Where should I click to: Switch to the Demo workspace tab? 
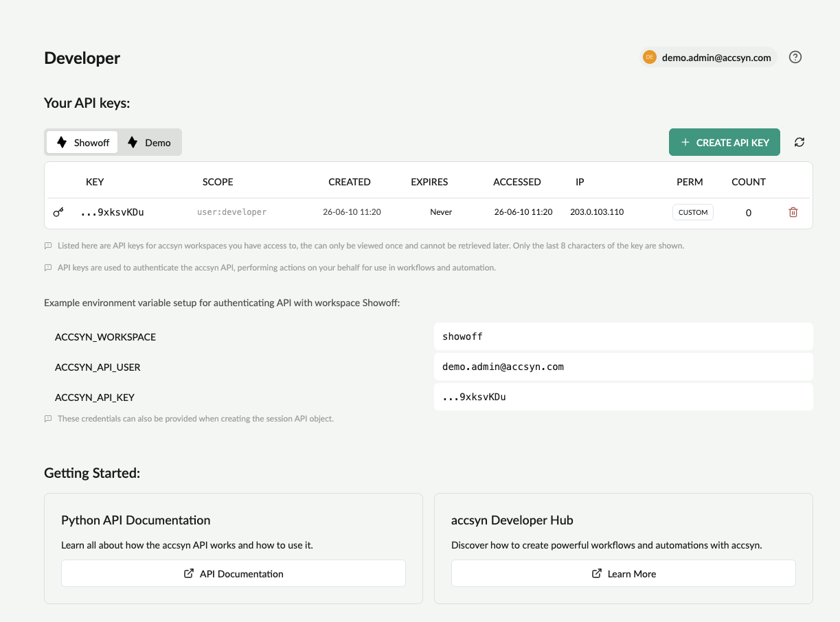(149, 142)
